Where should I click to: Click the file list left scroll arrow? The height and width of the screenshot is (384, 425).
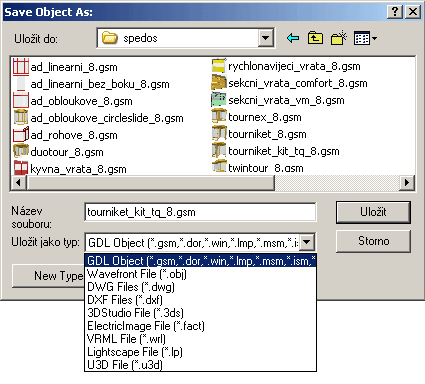coord(19,182)
